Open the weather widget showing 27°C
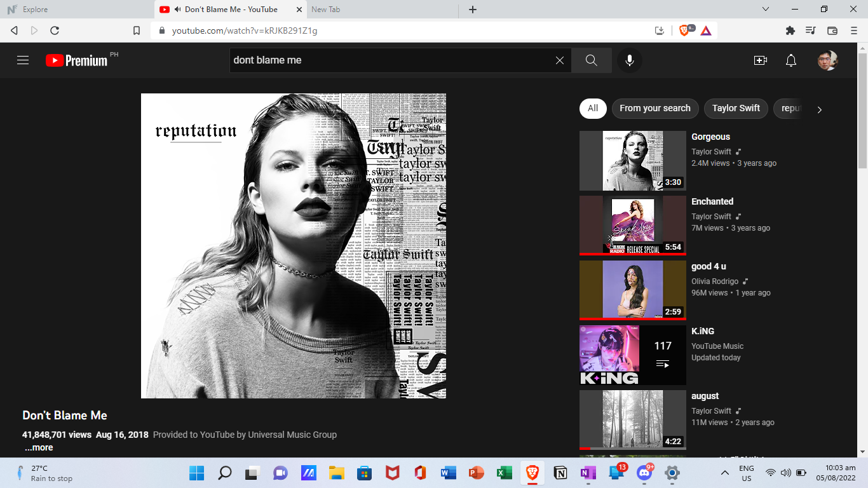The width and height of the screenshot is (868, 488). pos(44,473)
